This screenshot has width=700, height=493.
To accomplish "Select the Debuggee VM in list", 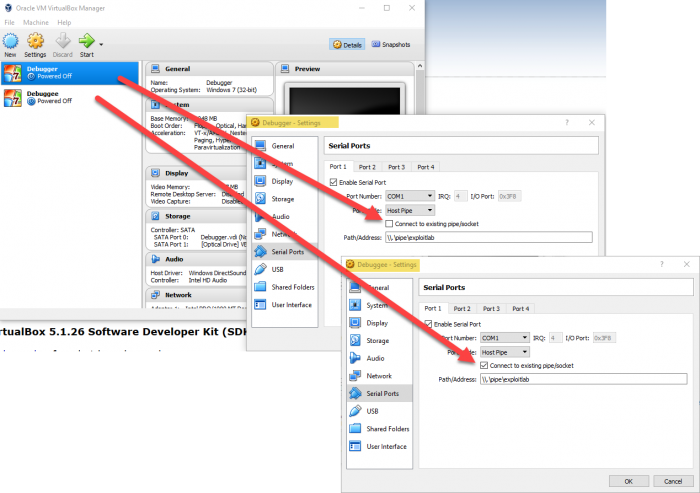I will coord(70,97).
